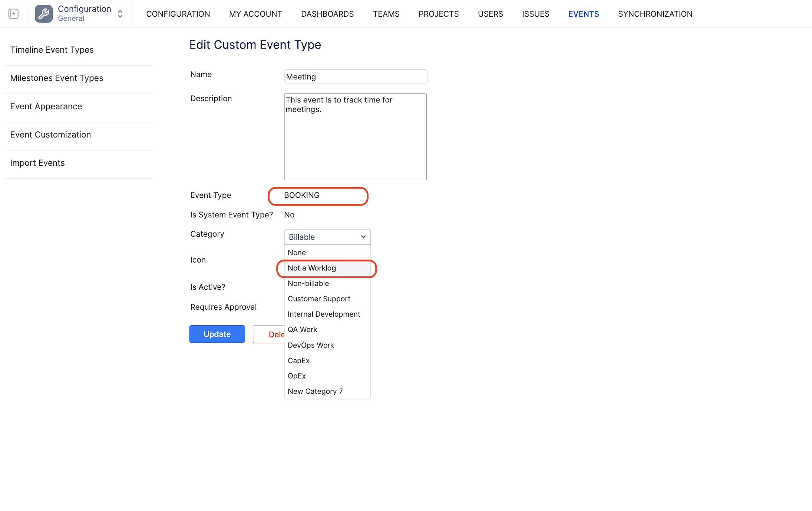Select QA Work from the dropdown
Screen dimensions: 812x511
pos(302,330)
